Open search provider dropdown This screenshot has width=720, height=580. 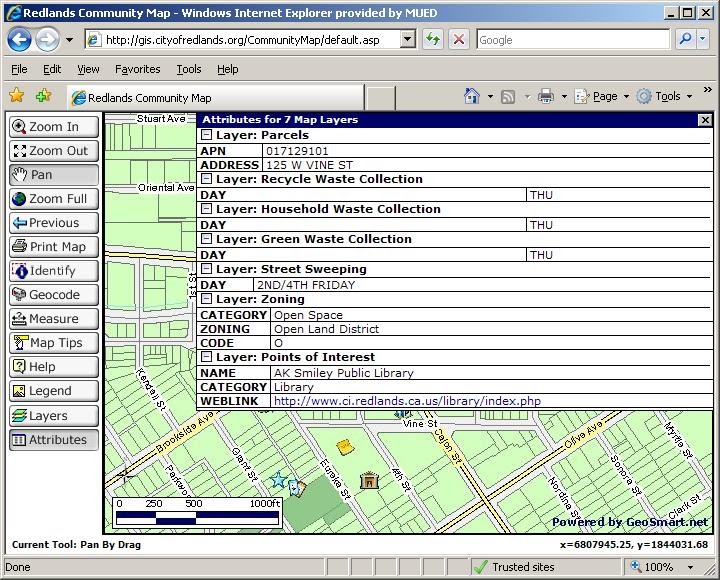tap(703, 39)
